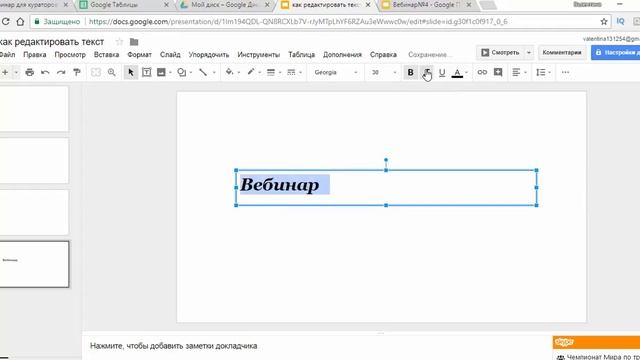Click the presentation title как редактировать текст
The image size is (640, 360).
pyautogui.click(x=52, y=42)
